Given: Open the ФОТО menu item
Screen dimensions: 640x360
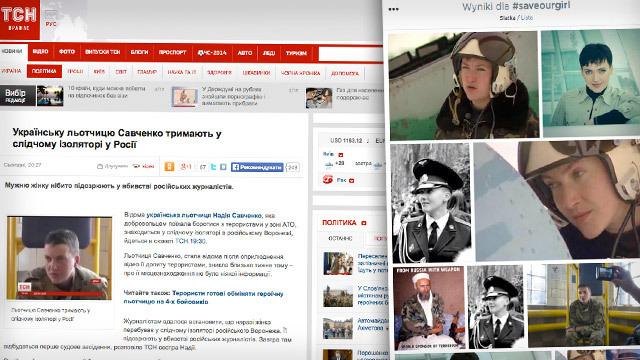Looking at the screenshot, I should coord(67,51).
